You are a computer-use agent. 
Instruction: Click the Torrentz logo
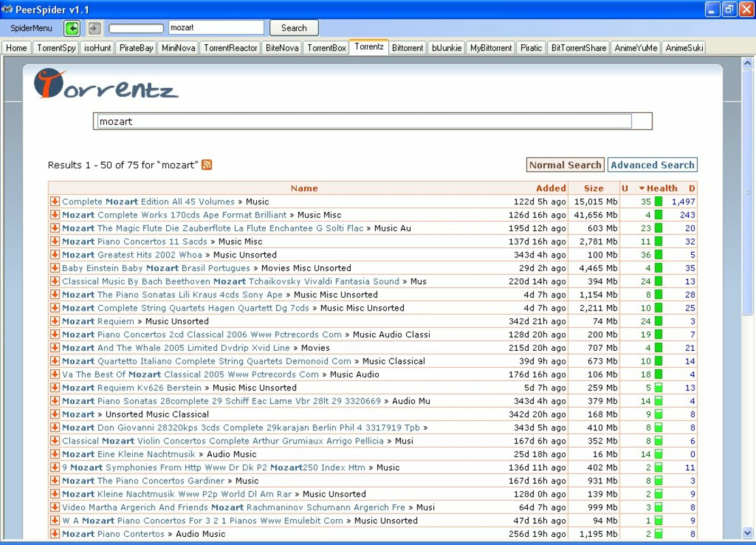coord(106,84)
